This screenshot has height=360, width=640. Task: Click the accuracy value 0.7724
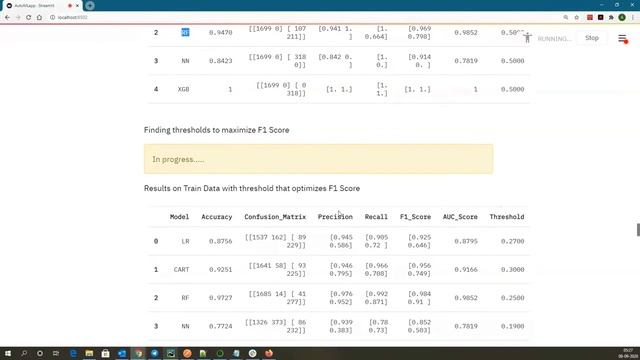[x=220, y=326]
